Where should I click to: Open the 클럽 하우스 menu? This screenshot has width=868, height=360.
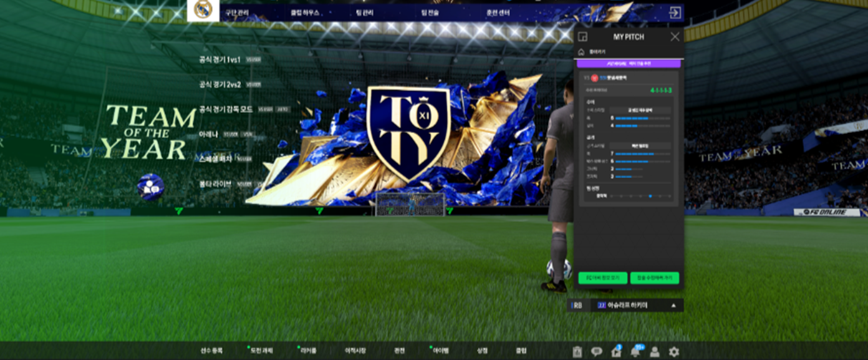pos(305,12)
